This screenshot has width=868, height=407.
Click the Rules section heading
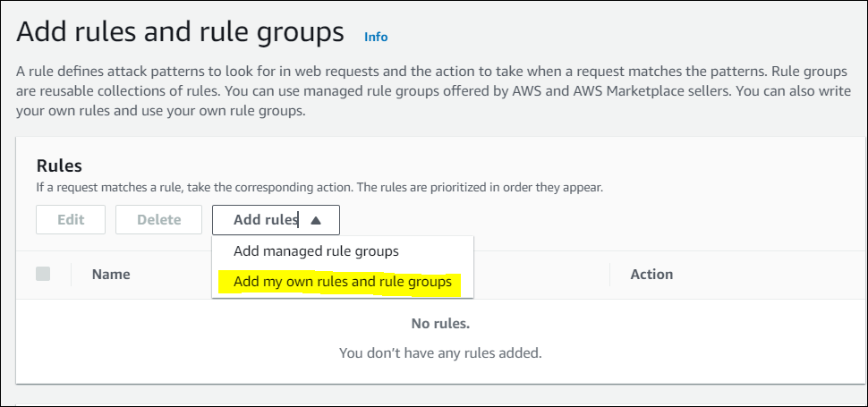click(x=59, y=165)
